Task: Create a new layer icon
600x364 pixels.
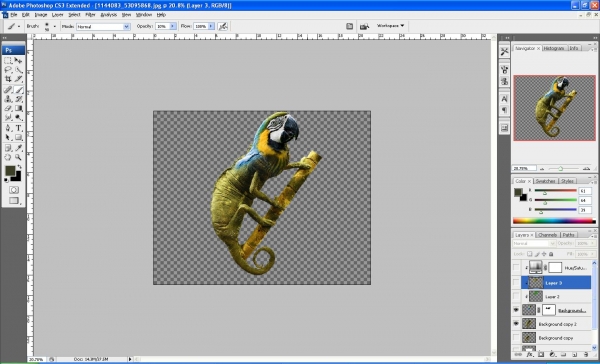Action: coord(575,355)
